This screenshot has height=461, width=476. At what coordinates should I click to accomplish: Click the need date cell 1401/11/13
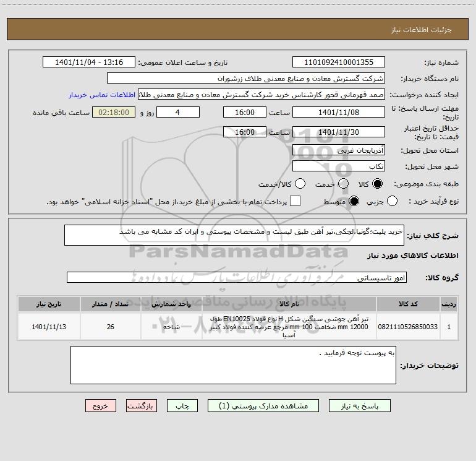pos(49,327)
